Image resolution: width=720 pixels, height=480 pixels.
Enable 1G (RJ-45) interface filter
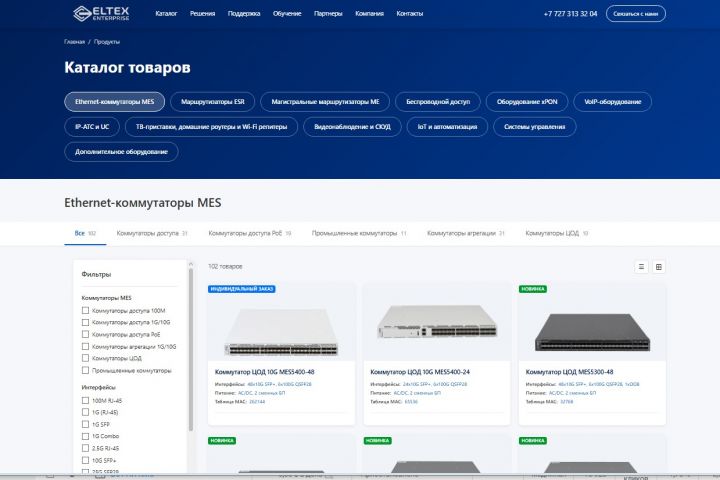point(85,412)
